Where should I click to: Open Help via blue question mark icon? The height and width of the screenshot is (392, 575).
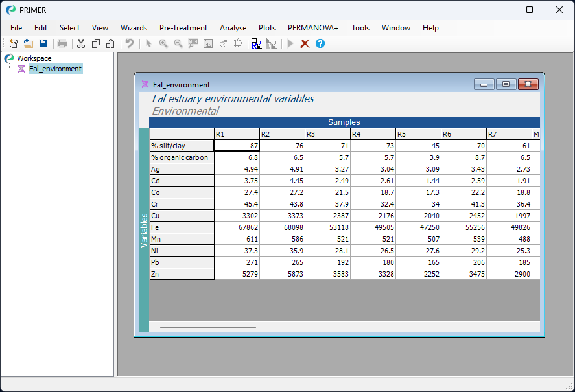point(320,43)
